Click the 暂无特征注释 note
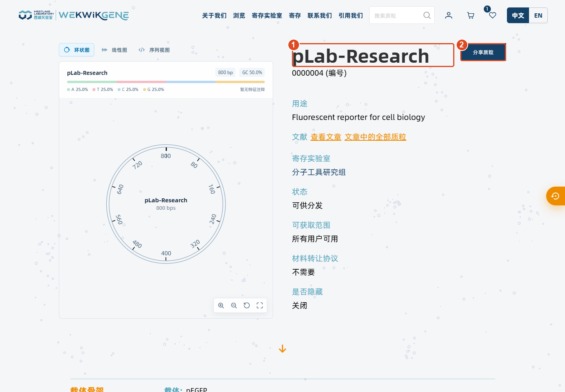The height and width of the screenshot is (392, 565). click(252, 90)
